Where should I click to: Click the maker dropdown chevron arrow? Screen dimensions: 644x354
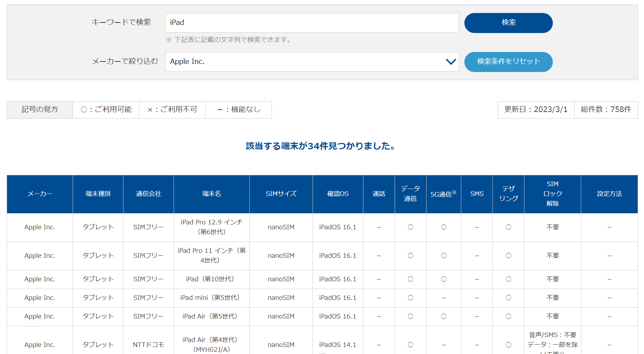tap(451, 62)
